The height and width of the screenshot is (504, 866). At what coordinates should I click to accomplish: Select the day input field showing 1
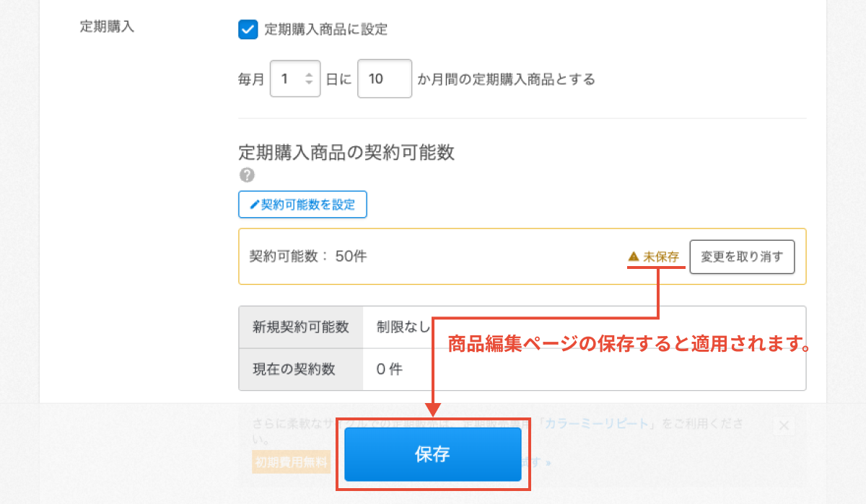coord(289,78)
